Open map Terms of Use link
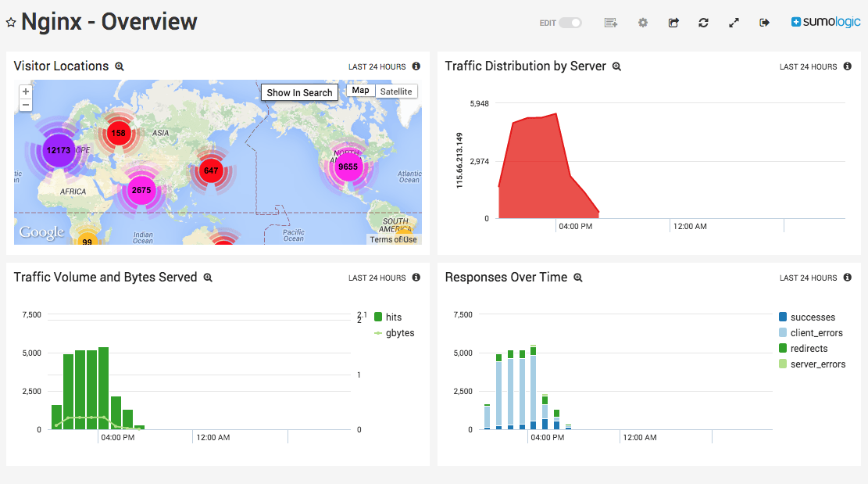Screen dimensions: 868x484 393,240
